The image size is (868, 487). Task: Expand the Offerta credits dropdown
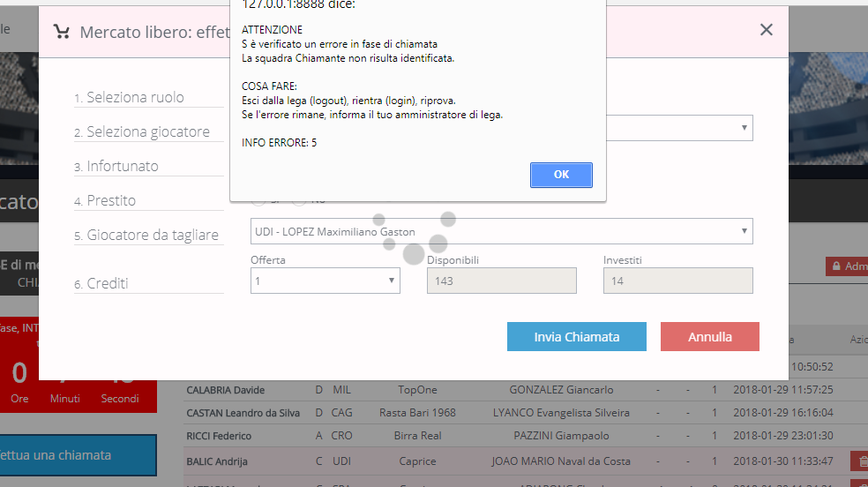(x=325, y=281)
